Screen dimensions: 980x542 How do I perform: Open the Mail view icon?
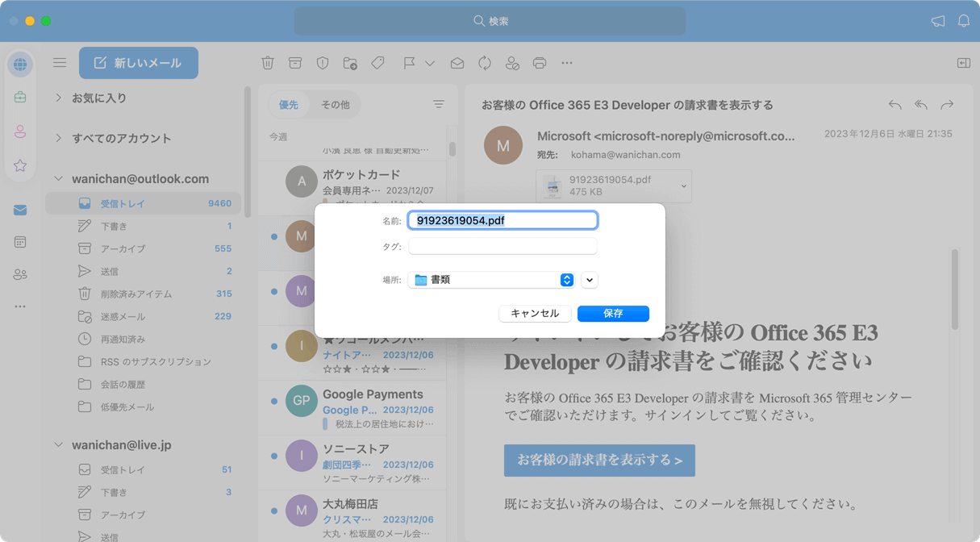coord(20,211)
